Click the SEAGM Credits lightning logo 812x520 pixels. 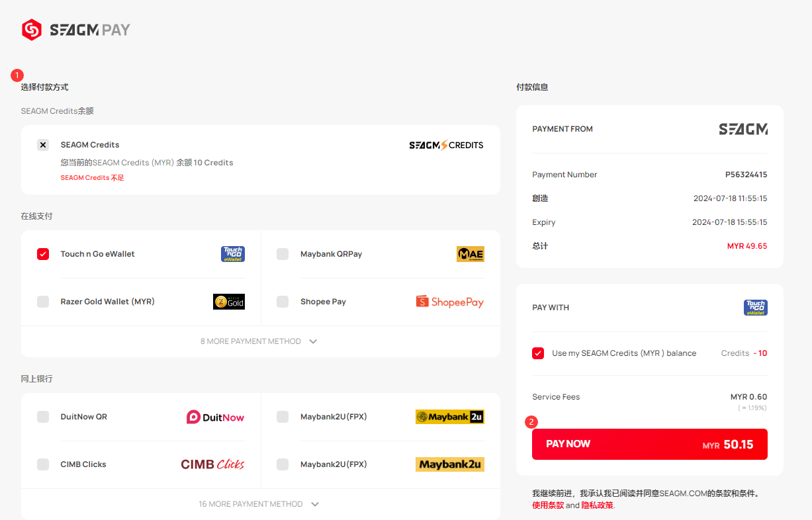pyautogui.click(x=446, y=145)
